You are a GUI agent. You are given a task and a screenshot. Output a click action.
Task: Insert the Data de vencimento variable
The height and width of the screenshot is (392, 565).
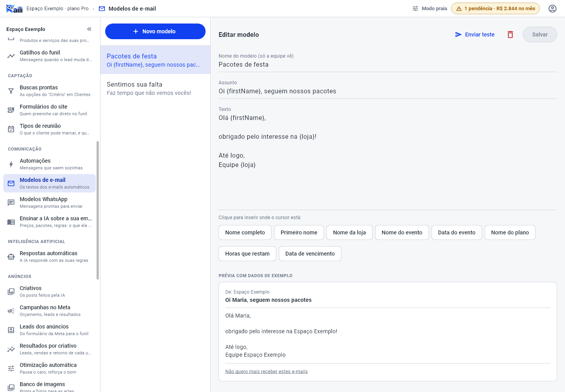pos(310,254)
